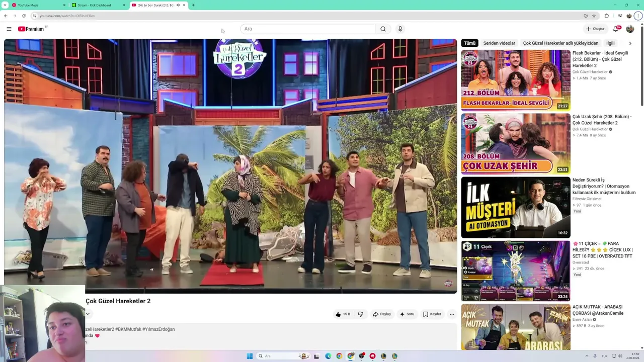Visit the Overrated channel link
The height and width of the screenshot is (362, 644).
(x=581, y=262)
